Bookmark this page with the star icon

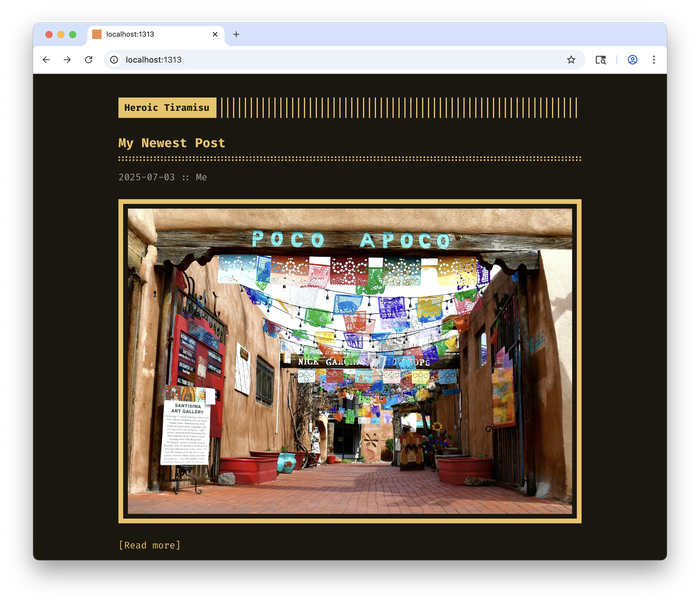tap(571, 60)
